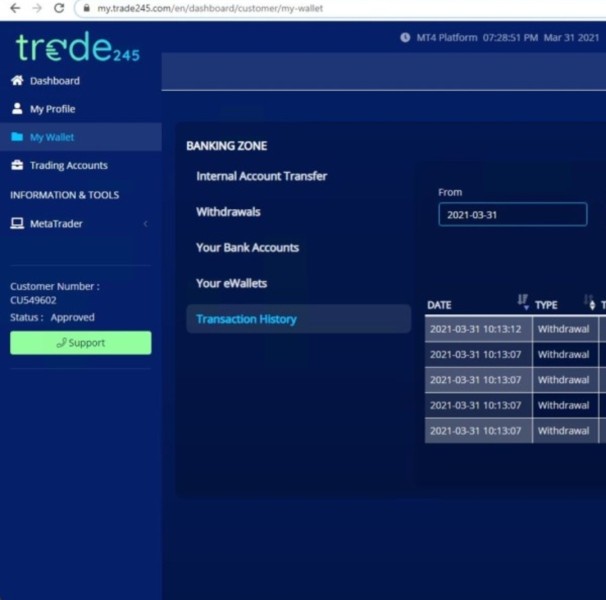Viewport: 606px width, 600px height.
Task: Open Internal Account Transfer
Action: point(262,176)
